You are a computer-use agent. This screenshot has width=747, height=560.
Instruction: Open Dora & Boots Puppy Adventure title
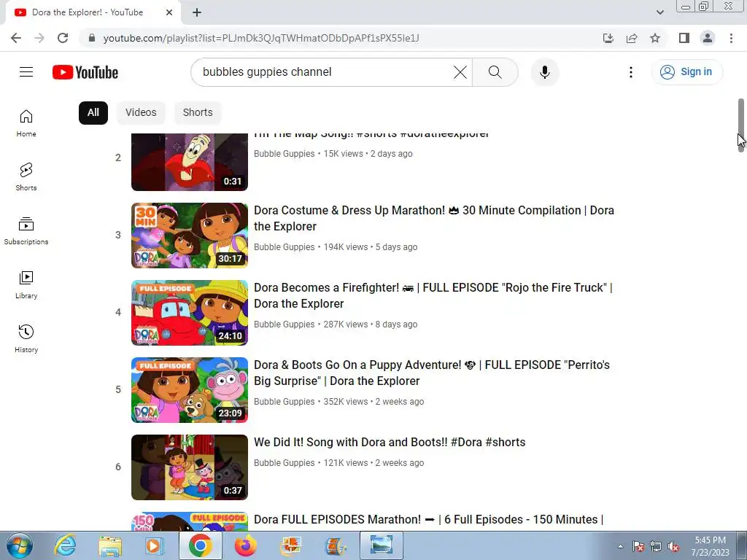pyautogui.click(x=432, y=373)
